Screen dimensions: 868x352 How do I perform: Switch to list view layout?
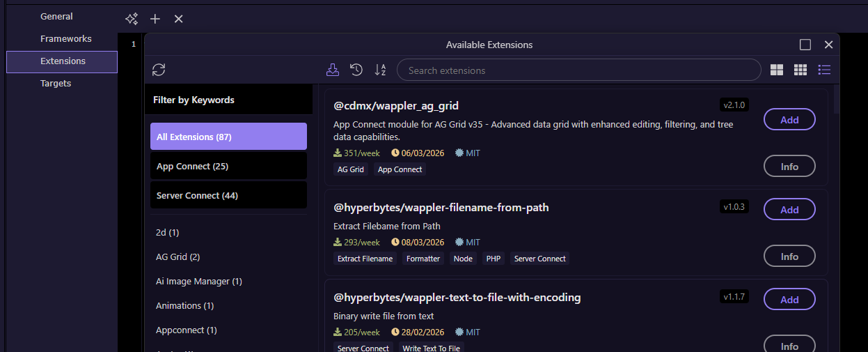pyautogui.click(x=824, y=70)
